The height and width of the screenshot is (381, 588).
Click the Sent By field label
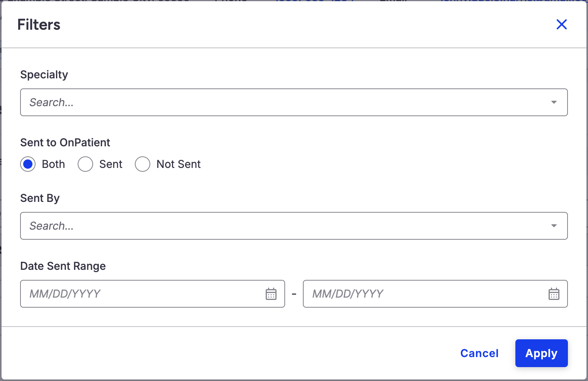pyautogui.click(x=40, y=198)
